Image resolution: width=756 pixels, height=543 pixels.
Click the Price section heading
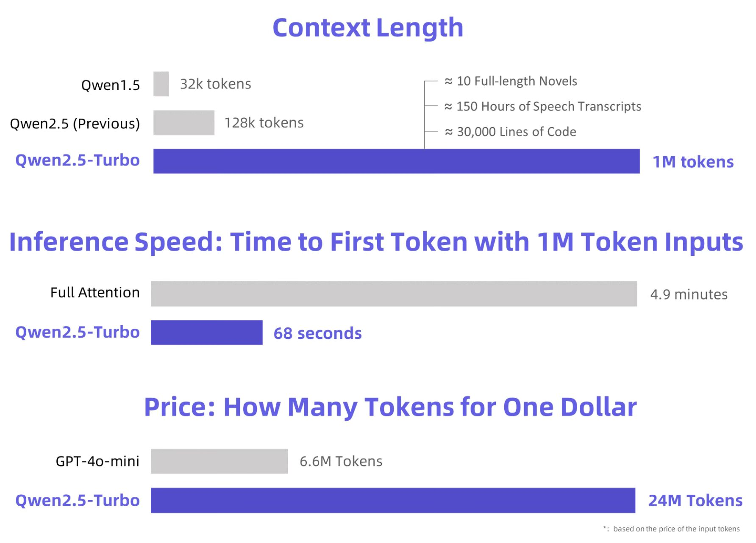tap(390, 407)
